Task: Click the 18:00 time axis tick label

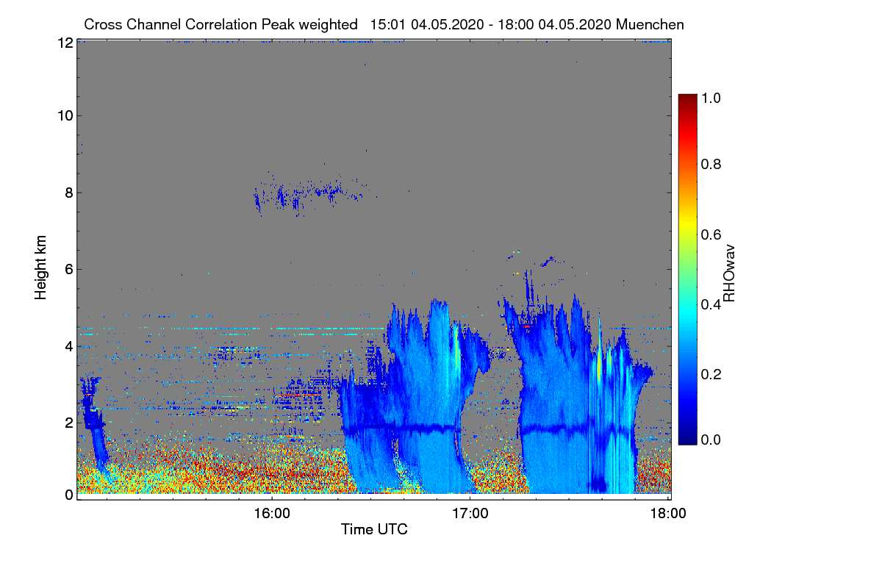Action: (668, 514)
